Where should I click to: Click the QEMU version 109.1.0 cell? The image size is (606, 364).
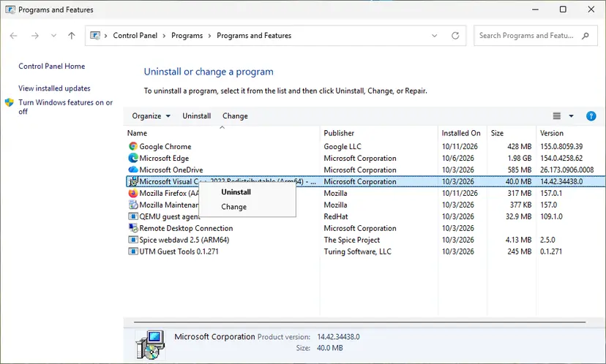pyautogui.click(x=551, y=216)
